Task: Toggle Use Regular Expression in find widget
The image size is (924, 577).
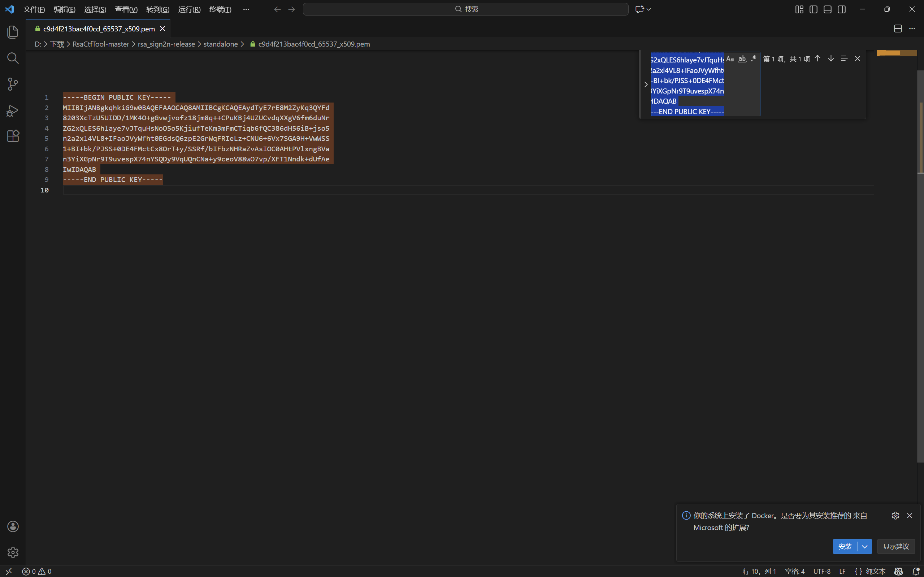Action: pyautogui.click(x=754, y=59)
